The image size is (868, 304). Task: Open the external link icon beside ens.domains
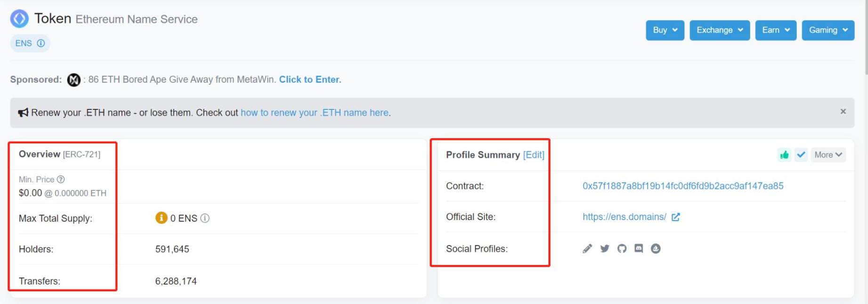[x=676, y=217]
